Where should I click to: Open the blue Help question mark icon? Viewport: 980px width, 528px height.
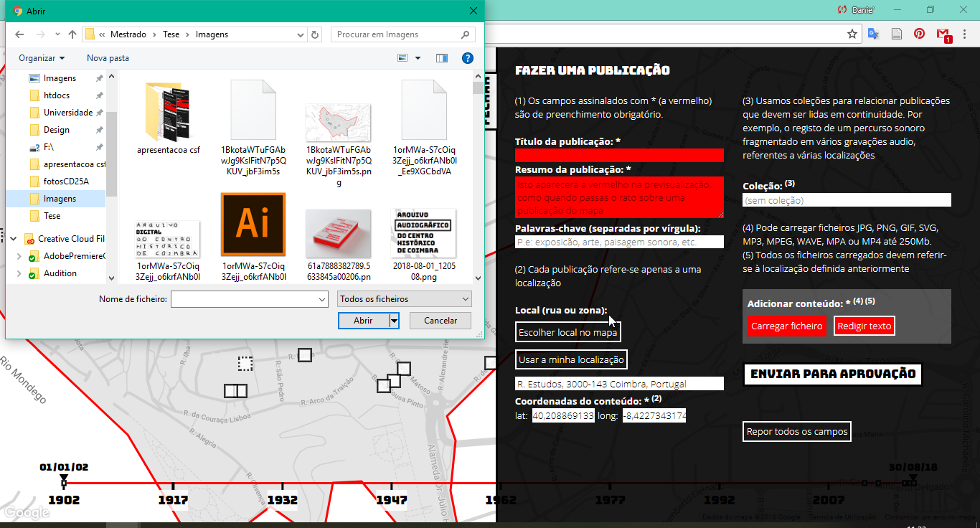[467, 58]
